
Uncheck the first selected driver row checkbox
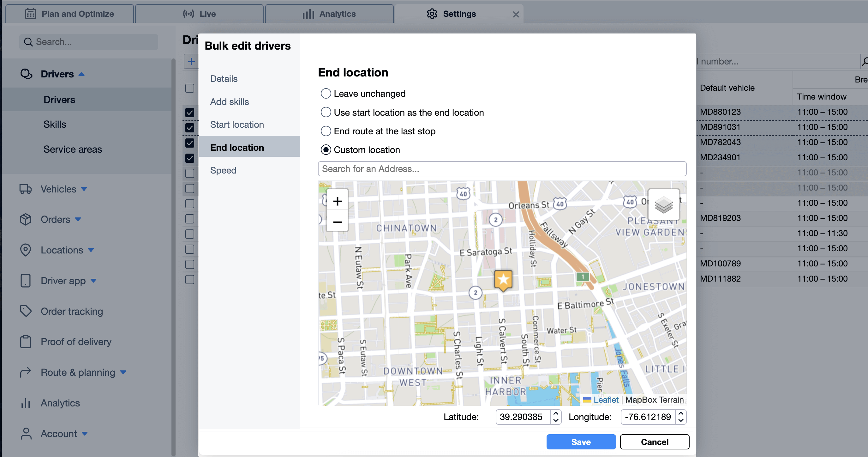pos(190,113)
